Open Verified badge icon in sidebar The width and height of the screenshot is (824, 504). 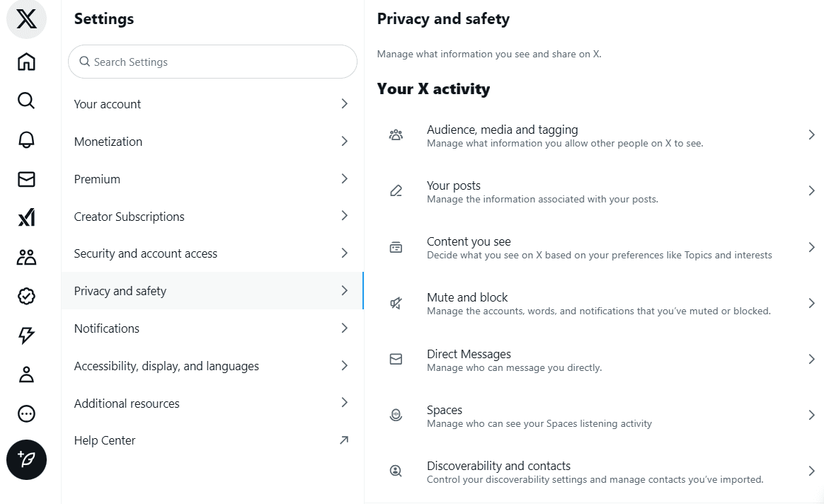point(26,297)
